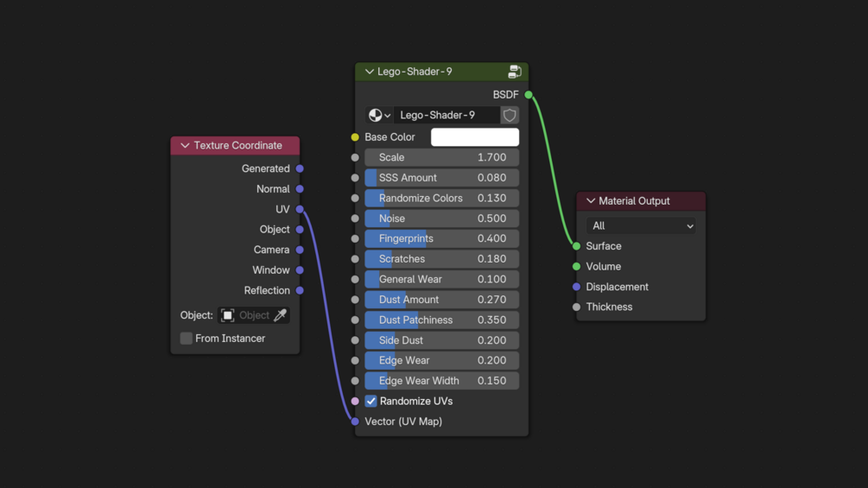Click the Object picker field
The height and width of the screenshot is (488, 868).
pyautogui.click(x=254, y=315)
